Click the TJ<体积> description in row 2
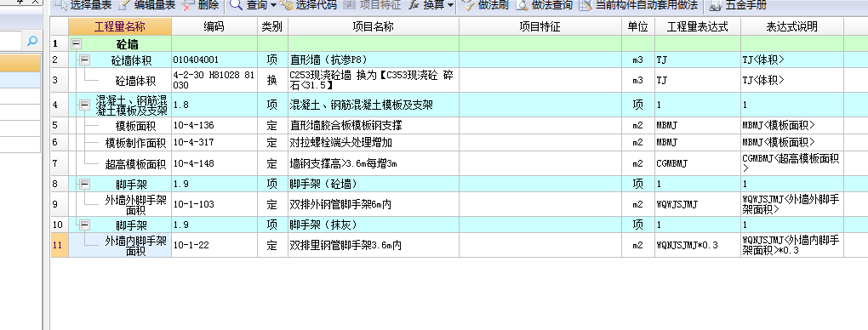Viewport: 868px width, 330px height. point(792,60)
